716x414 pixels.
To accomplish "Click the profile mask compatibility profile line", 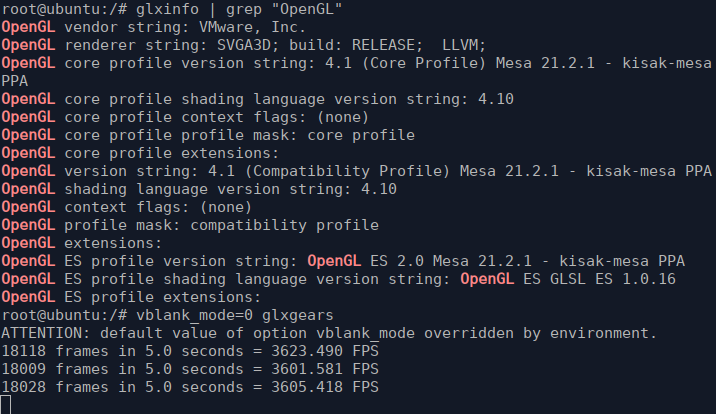I will [190, 225].
